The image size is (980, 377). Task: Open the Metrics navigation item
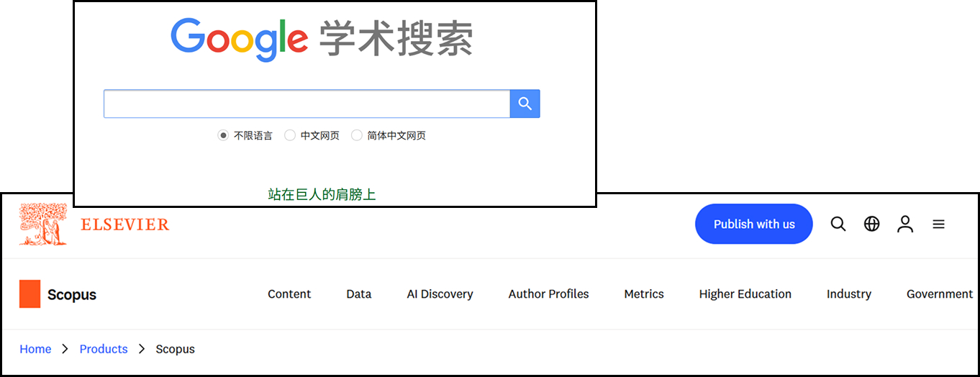click(x=644, y=294)
